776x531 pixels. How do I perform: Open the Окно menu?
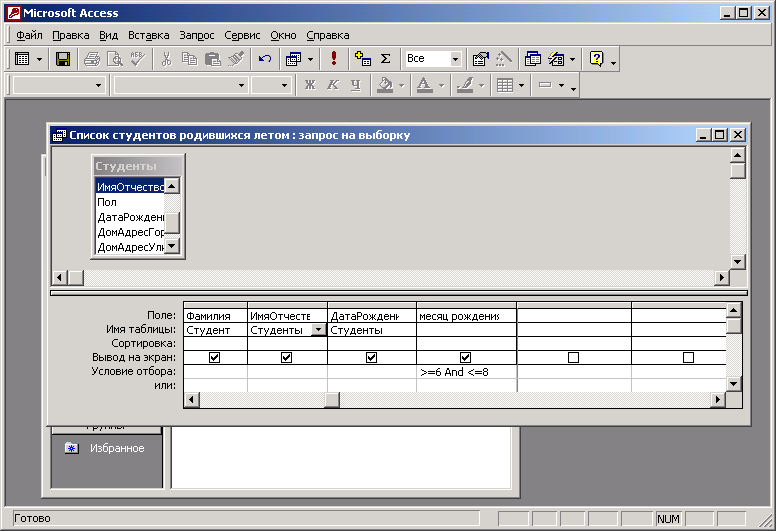point(283,35)
